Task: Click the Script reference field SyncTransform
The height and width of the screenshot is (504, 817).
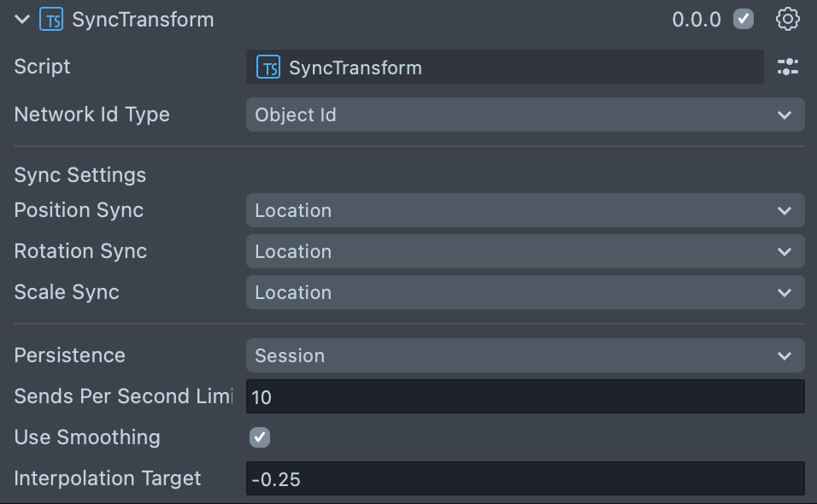Action: [x=504, y=67]
